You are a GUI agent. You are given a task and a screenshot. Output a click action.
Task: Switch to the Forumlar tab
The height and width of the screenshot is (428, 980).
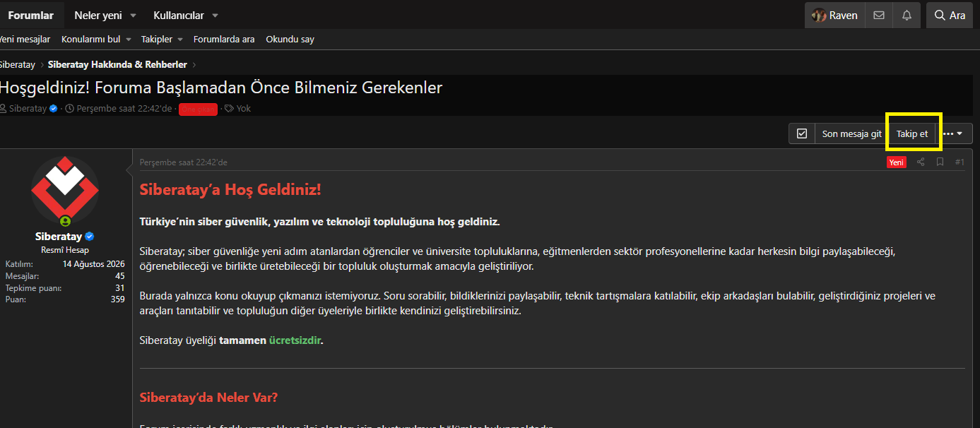(31, 16)
